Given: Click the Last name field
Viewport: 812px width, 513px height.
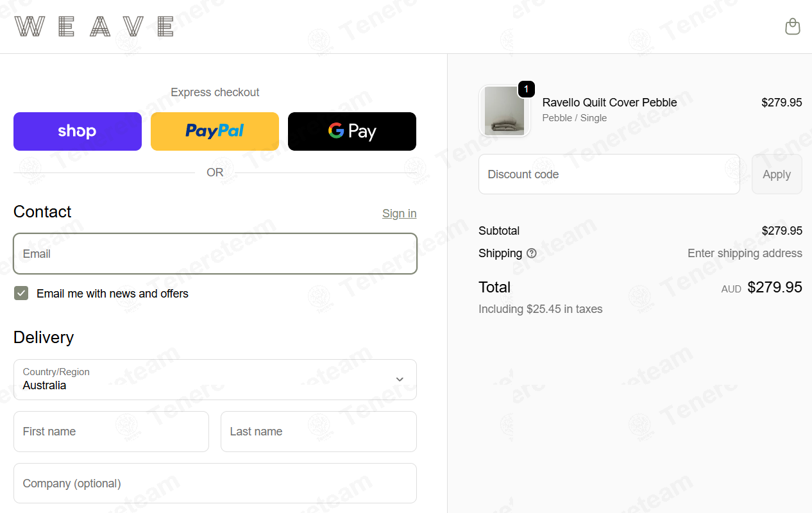Looking at the screenshot, I should pos(319,432).
